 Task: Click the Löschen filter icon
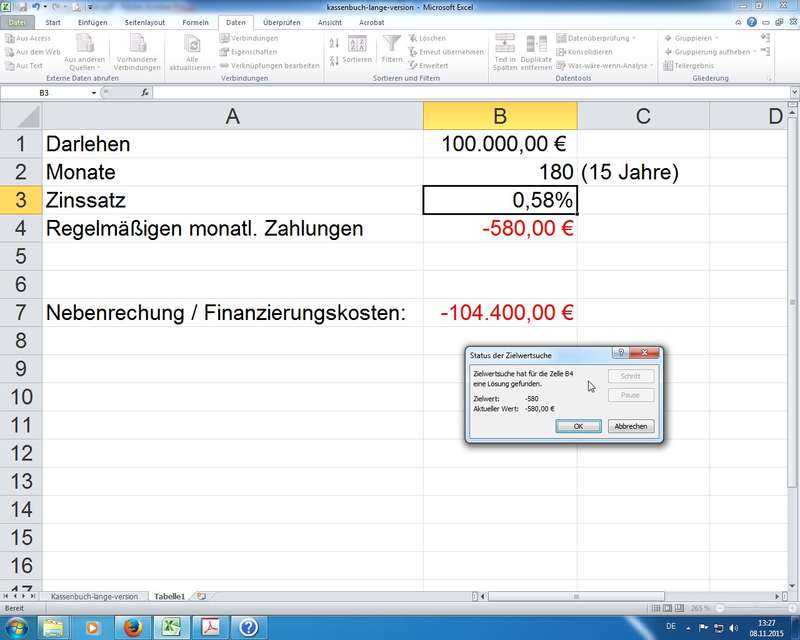pos(413,38)
